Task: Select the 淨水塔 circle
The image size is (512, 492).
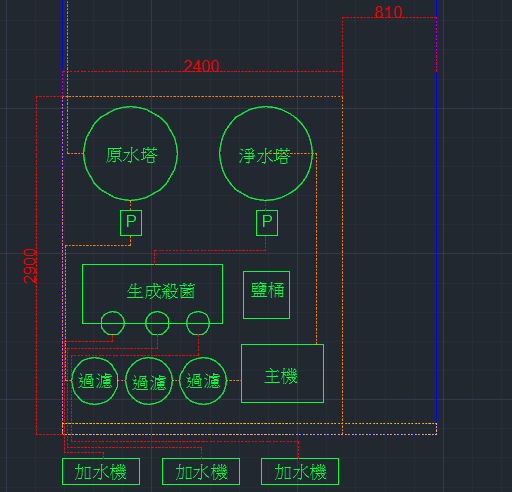Action: coord(266,153)
